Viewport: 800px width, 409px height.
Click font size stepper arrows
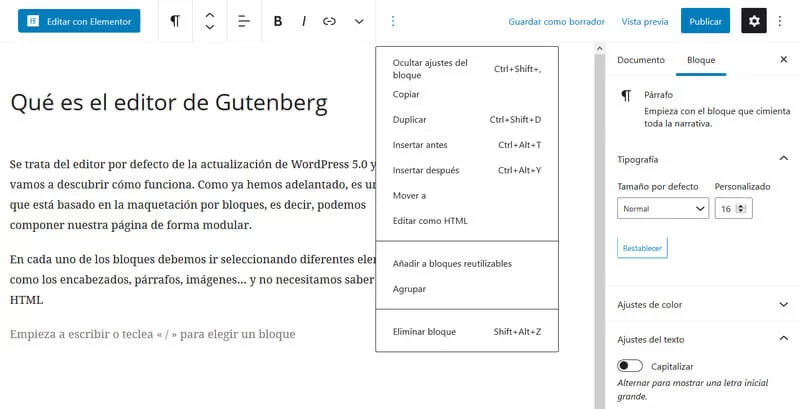tap(742, 209)
